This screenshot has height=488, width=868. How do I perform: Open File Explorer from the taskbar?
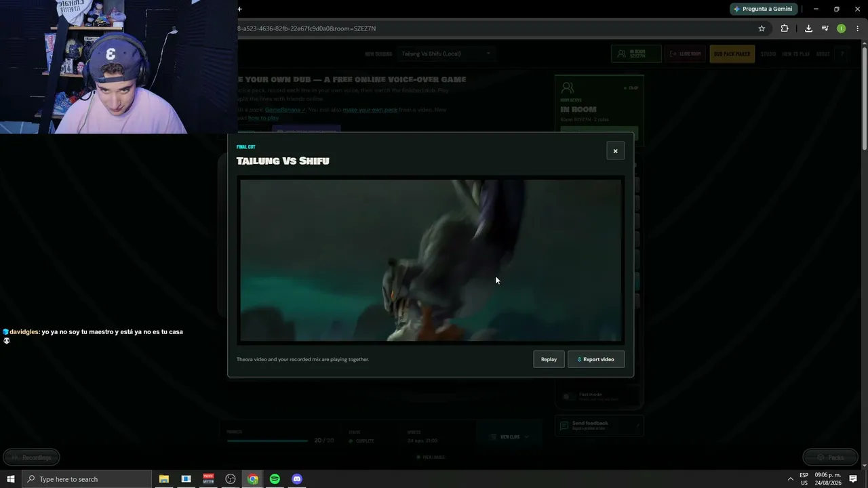click(163, 479)
